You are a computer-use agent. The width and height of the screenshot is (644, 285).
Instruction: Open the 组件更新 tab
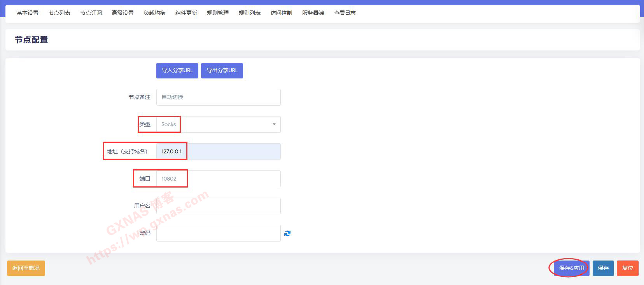pos(186,13)
